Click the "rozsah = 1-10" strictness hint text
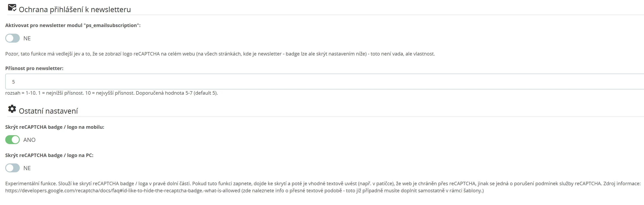 pos(112,93)
